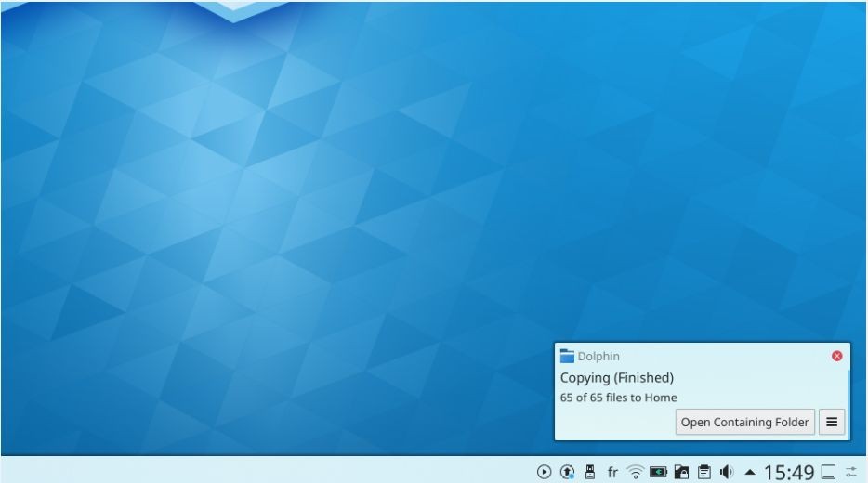Click the Show Desktop panel icon

pos(828,472)
